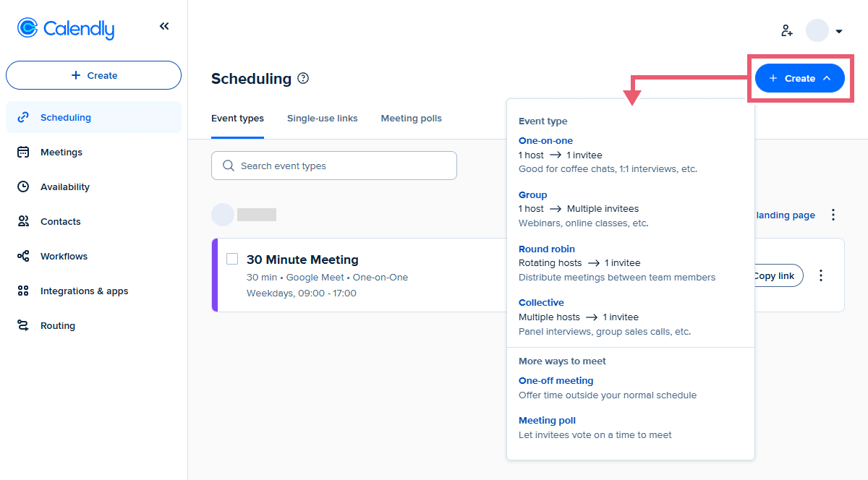
Task: Open Integrations & apps grid icon
Action: tap(23, 291)
